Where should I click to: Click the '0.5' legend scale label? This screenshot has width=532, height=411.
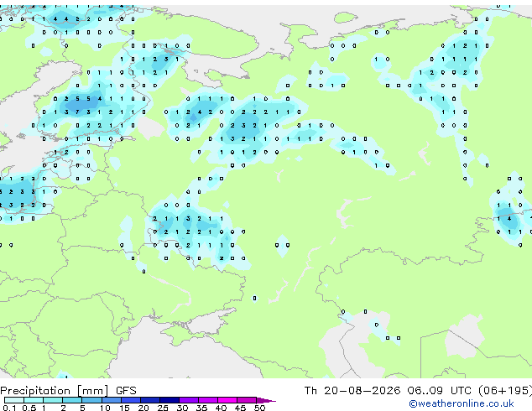[29, 408]
